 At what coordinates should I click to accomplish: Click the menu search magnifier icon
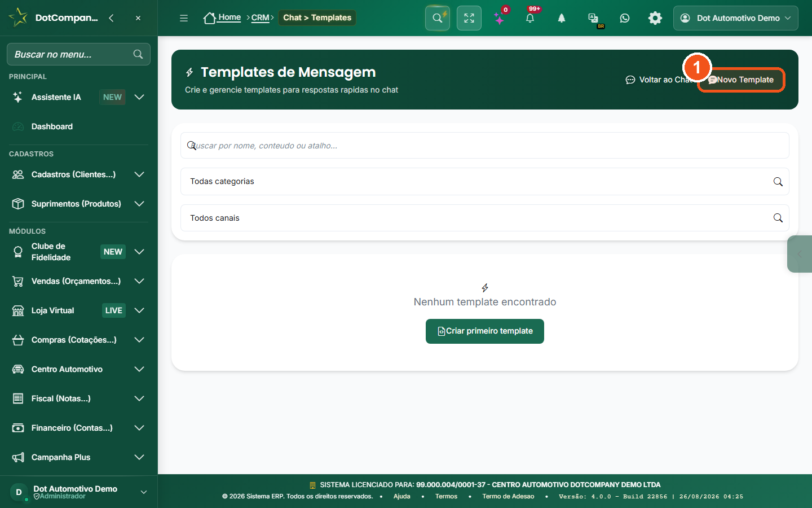(x=138, y=54)
